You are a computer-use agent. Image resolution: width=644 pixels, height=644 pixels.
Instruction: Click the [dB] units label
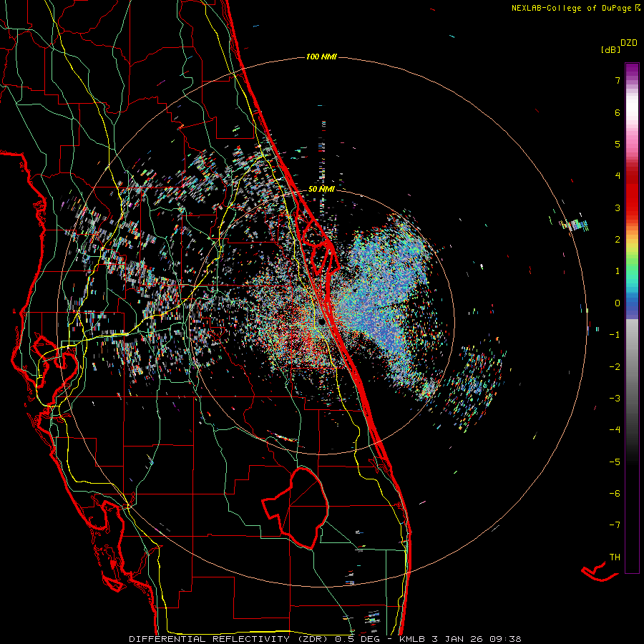pos(611,49)
